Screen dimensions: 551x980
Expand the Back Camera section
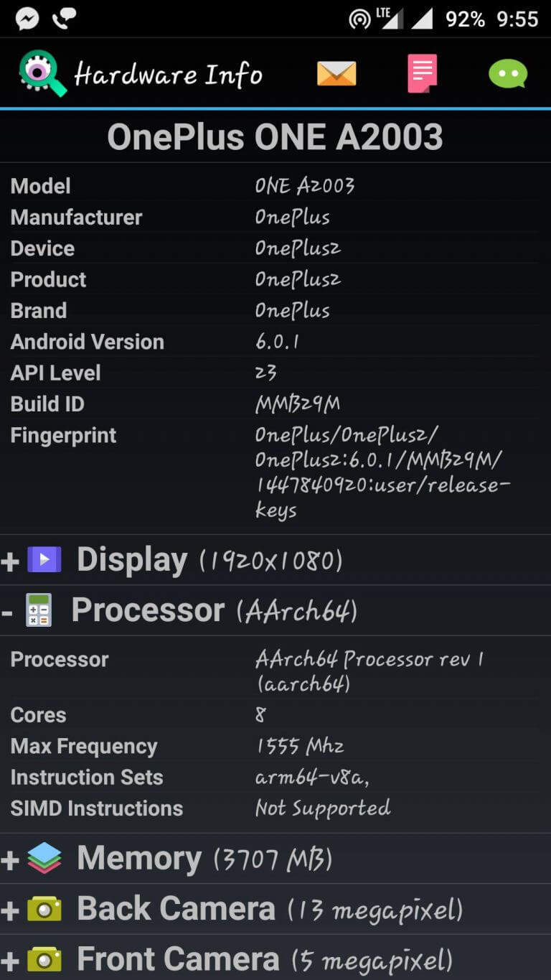point(275,909)
